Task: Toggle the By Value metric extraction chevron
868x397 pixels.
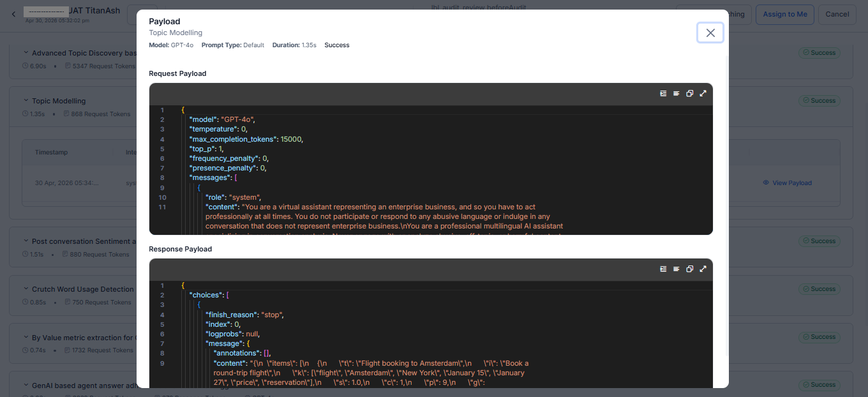Action: pyautogui.click(x=26, y=337)
